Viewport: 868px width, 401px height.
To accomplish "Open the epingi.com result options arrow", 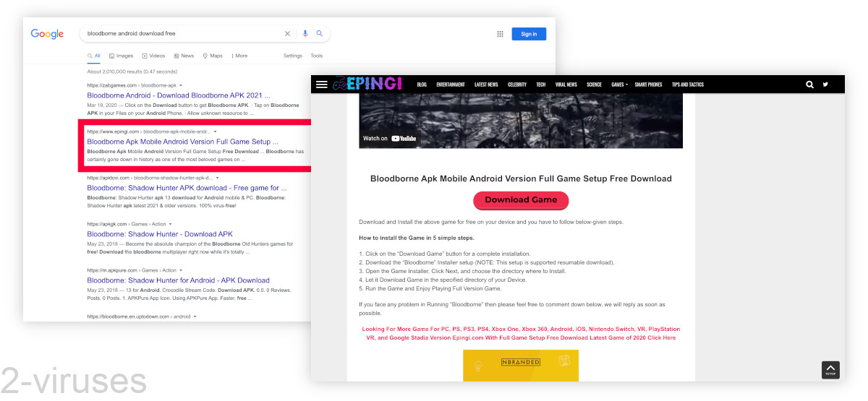I will 215,131.
